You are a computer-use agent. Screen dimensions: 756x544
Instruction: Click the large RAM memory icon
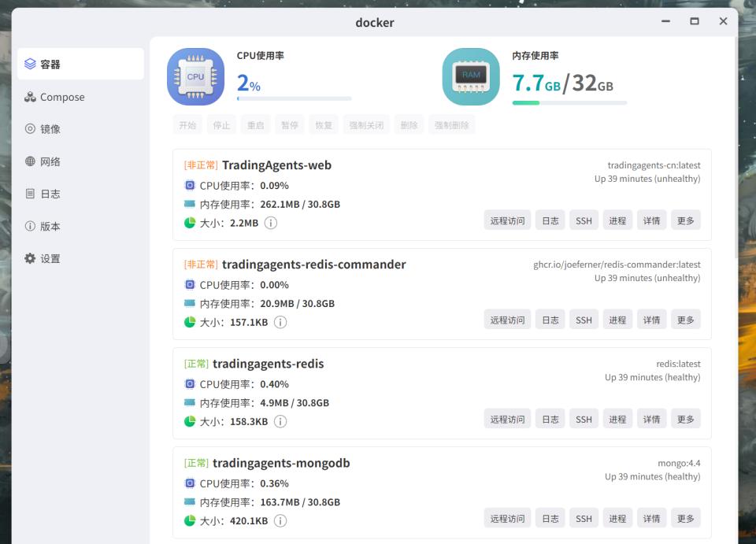[x=471, y=76]
